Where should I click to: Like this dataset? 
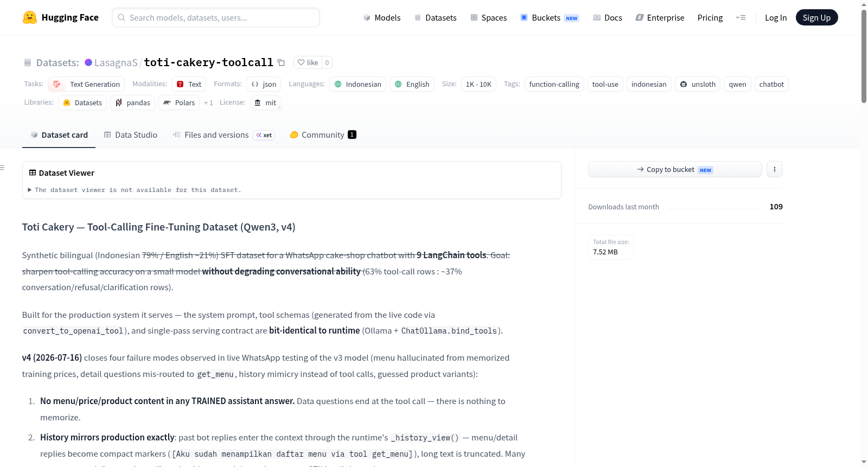pos(308,62)
